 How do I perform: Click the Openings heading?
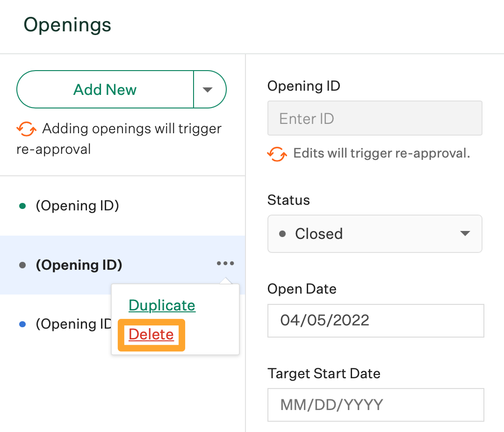pyautogui.click(x=68, y=25)
